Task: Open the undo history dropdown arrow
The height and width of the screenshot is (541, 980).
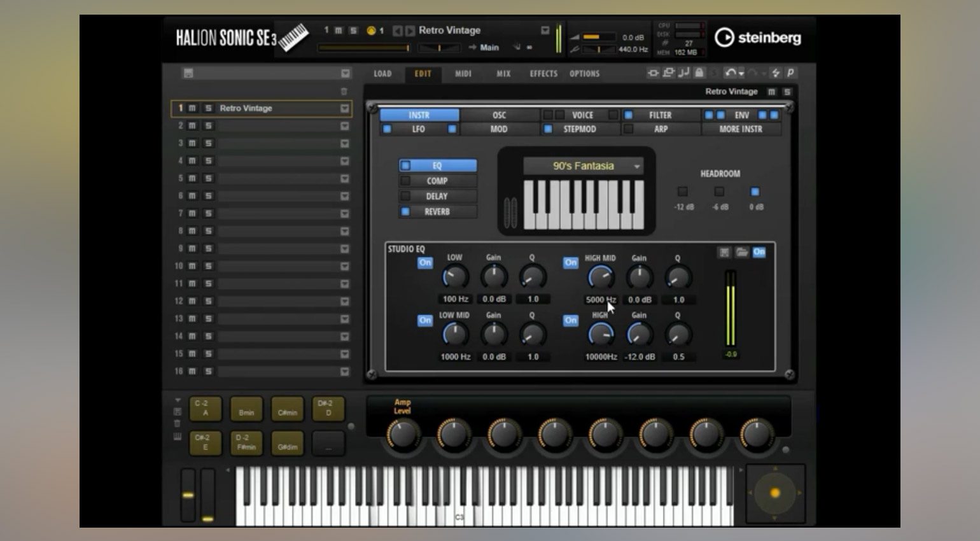Action: coord(741,74)
